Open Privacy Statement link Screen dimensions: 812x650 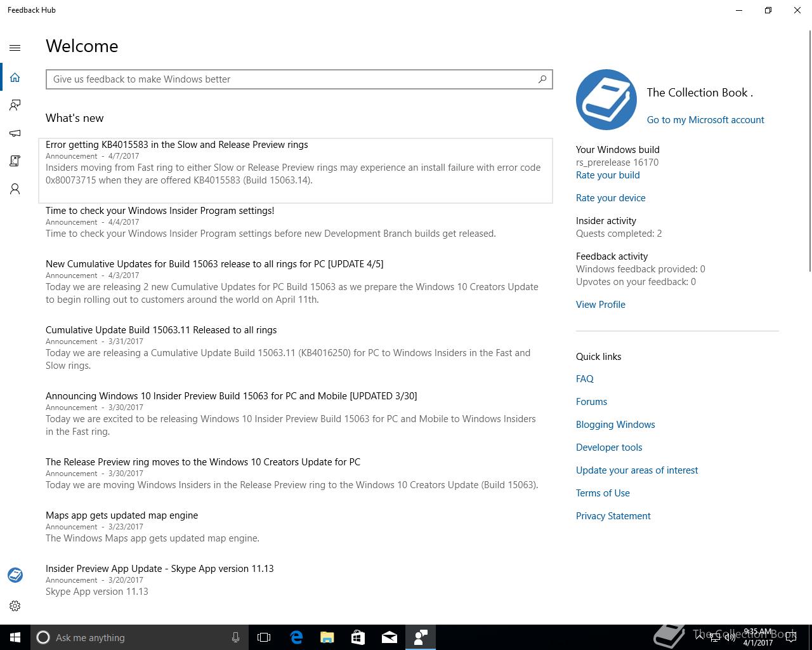[613, 516]
